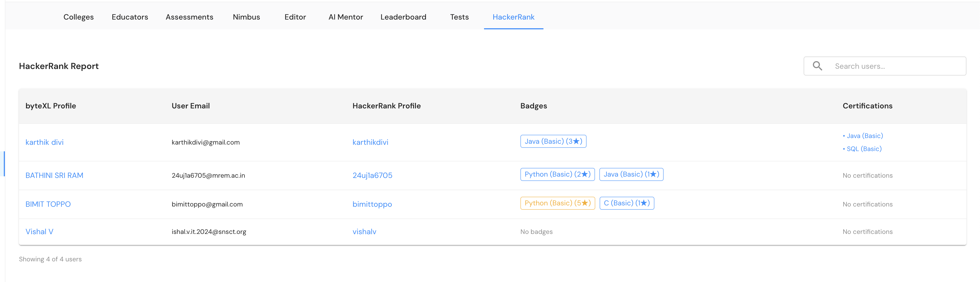
Task: Open karthik divi byteXL profile
Action: (44, 142)
